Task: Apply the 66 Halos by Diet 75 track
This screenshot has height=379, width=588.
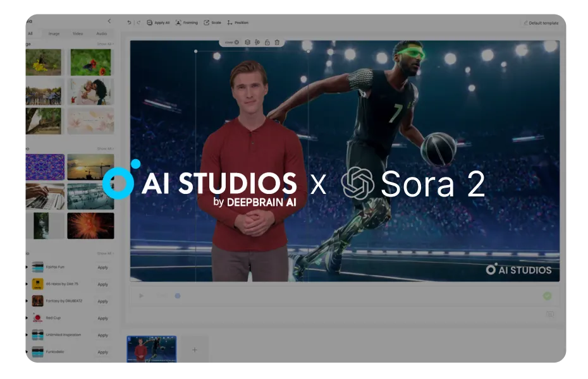Action: click(x=103, y=284)
